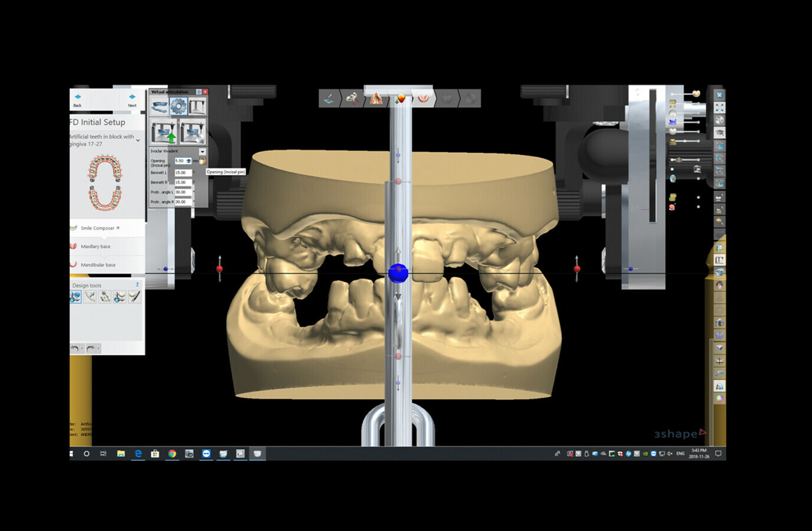
Task: Open Google Chrome from the taskbar
Action: (172, 454)
